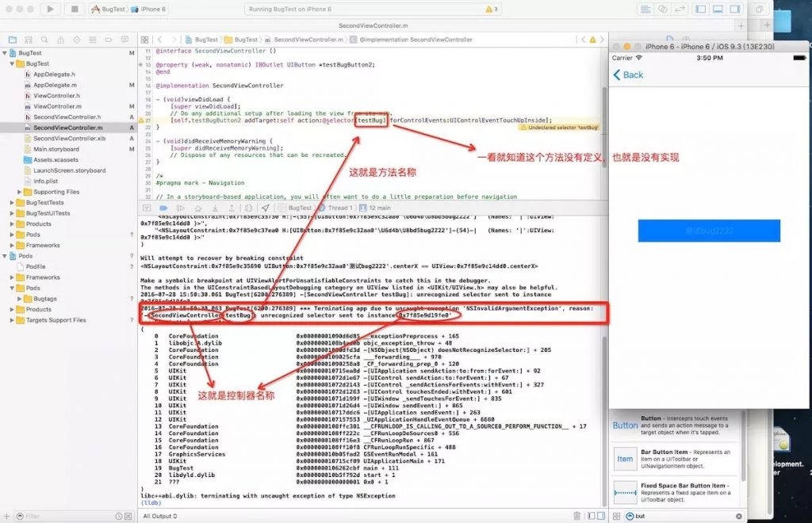Switch to the version editor
Image resolution: width=812 pixels, height=523 pixels.
point(680,9)
